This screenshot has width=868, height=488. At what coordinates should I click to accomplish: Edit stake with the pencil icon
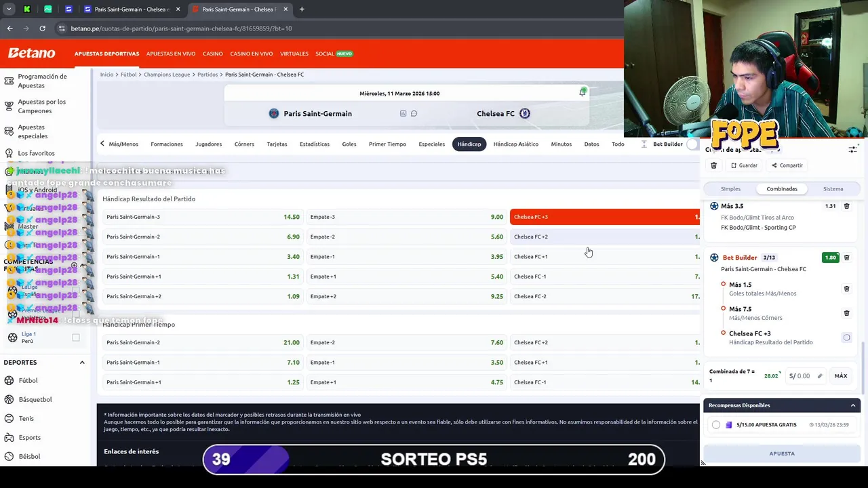(819, 376)
